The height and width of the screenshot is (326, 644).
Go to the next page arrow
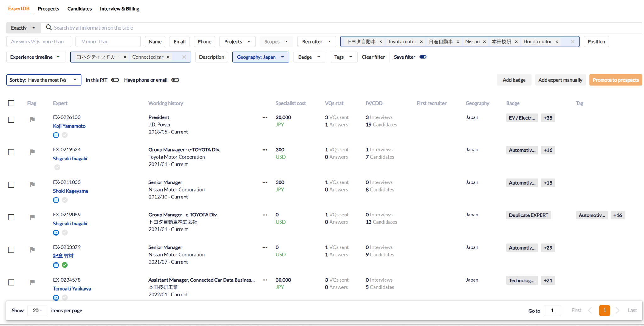click(x=618, y=310)
